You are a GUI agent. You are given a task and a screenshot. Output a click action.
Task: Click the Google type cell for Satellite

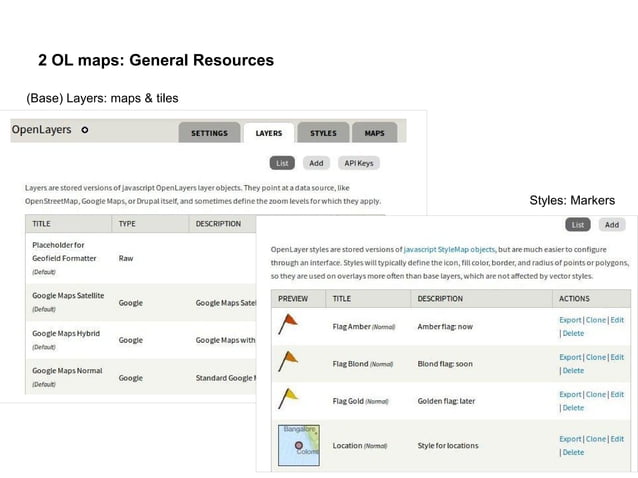[131, 303]
